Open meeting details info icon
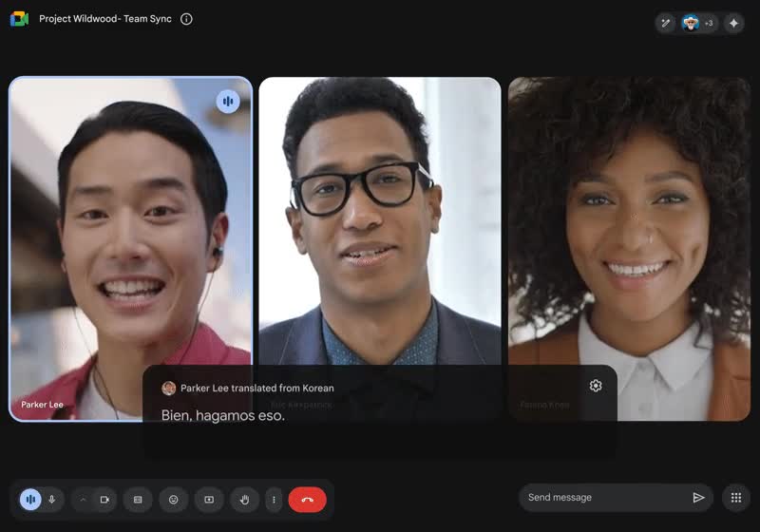Image resolution: width=760 pixels, height=532 pixels. [186, 19]
